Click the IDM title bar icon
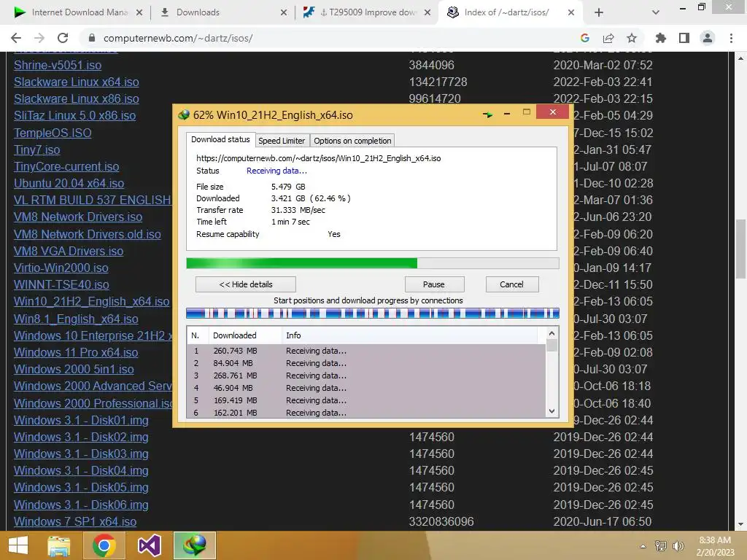 click(x=183, y=114)
